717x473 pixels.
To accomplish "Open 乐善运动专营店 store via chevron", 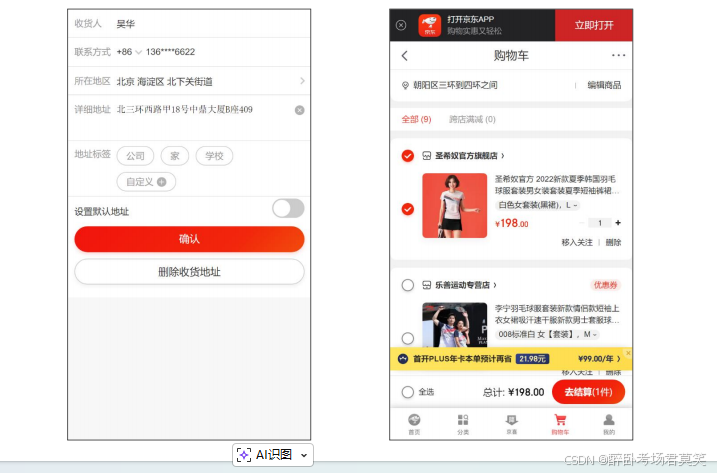I will click(x=495, y=285).
